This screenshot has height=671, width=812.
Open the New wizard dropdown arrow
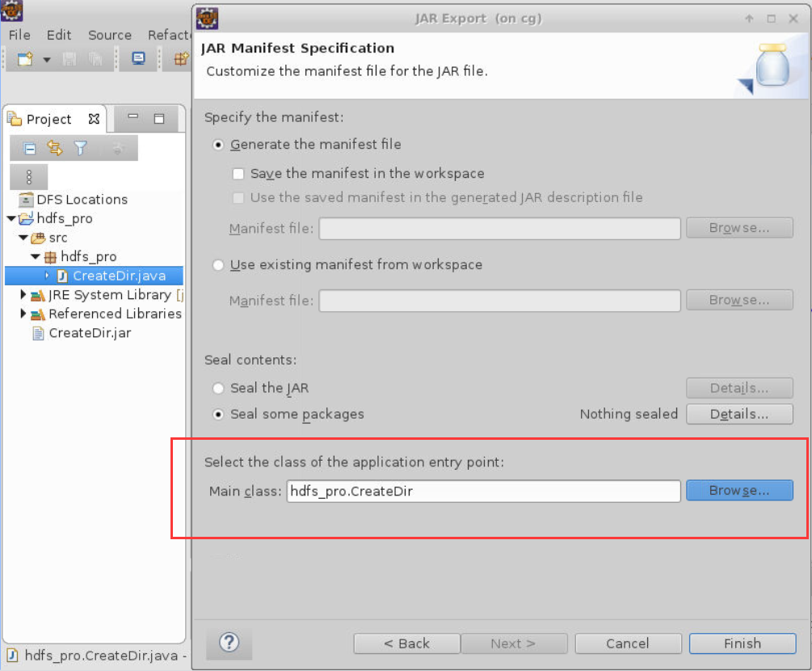pos(47,60)
